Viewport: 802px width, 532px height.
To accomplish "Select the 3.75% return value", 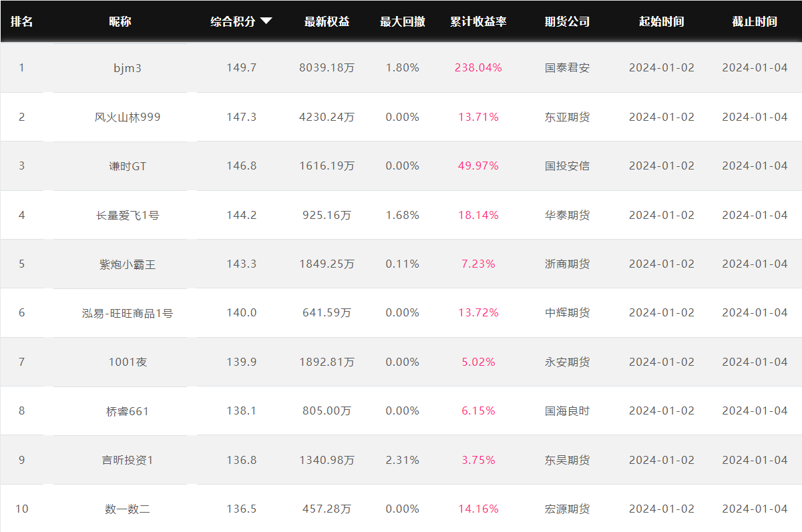I will (478, 460).
